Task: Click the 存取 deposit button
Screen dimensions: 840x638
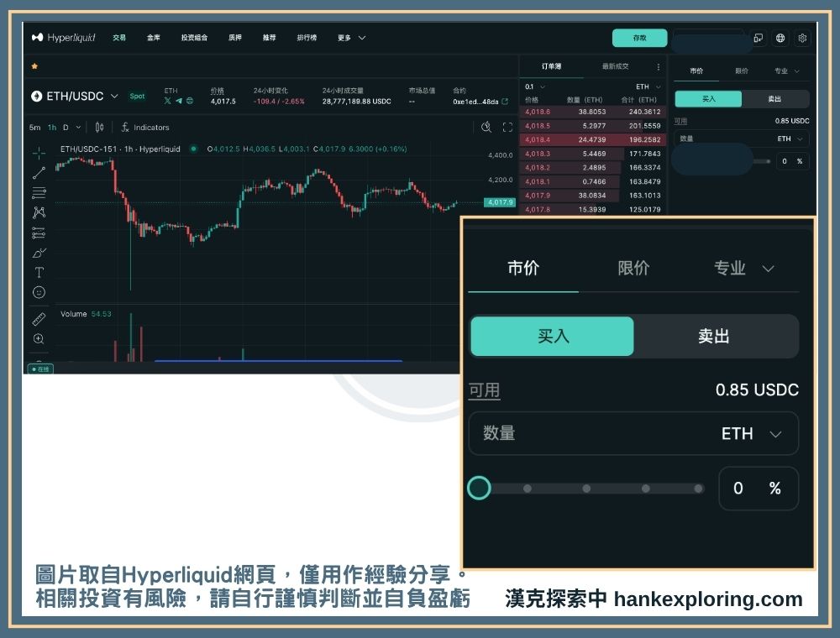Action: [639, 38]
